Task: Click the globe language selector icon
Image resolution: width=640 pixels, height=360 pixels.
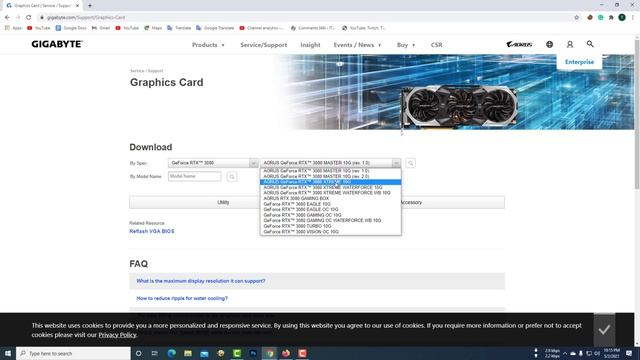Action: coord(549,44)
